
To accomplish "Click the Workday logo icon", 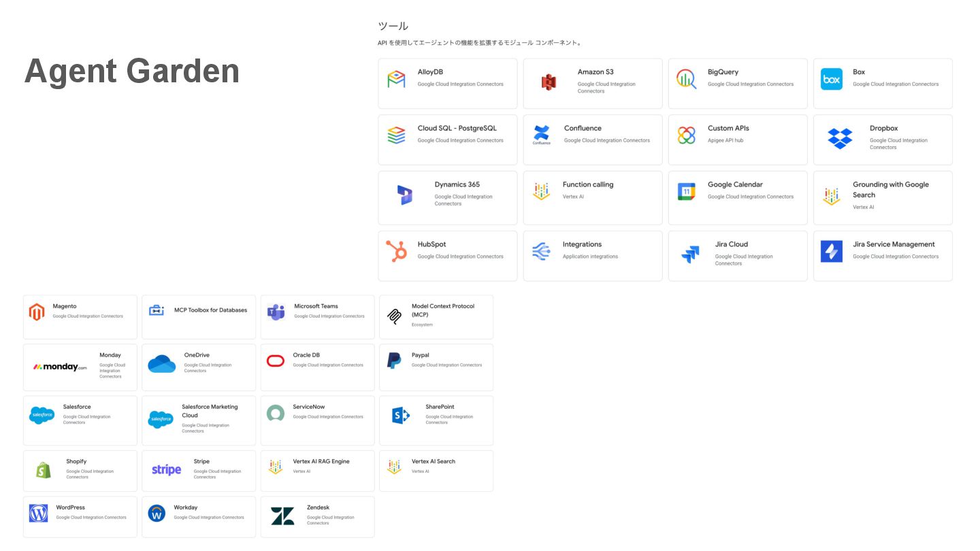I will [157, 513].
